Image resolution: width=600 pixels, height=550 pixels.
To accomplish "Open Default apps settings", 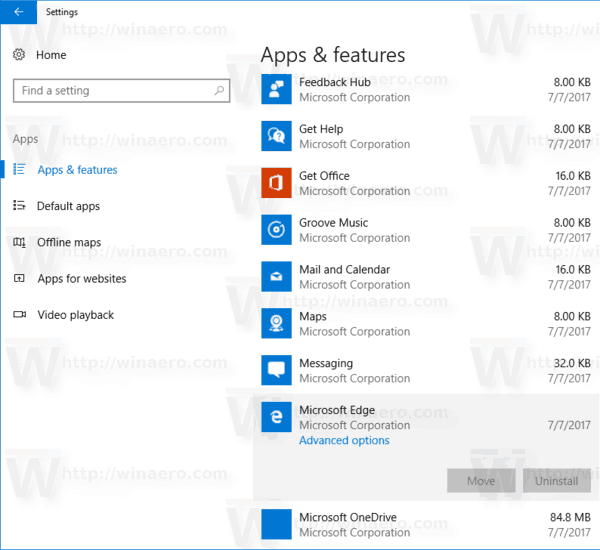I will click(68, 206).
